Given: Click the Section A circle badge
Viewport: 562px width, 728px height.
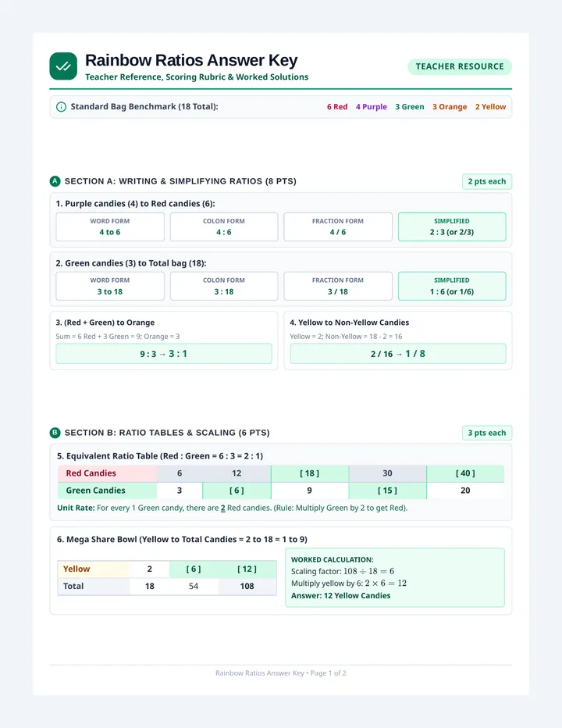Looking at the screenshot, I should click(55, 181).
